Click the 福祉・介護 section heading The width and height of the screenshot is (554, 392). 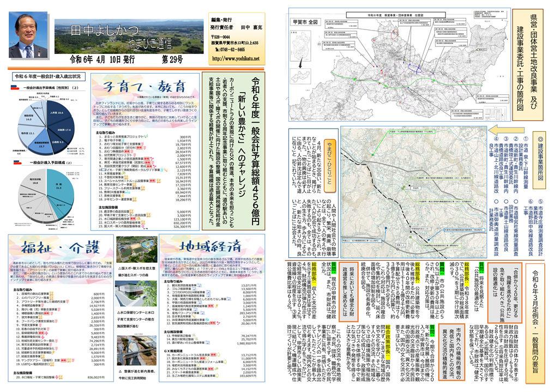click(x=61, y=247)
